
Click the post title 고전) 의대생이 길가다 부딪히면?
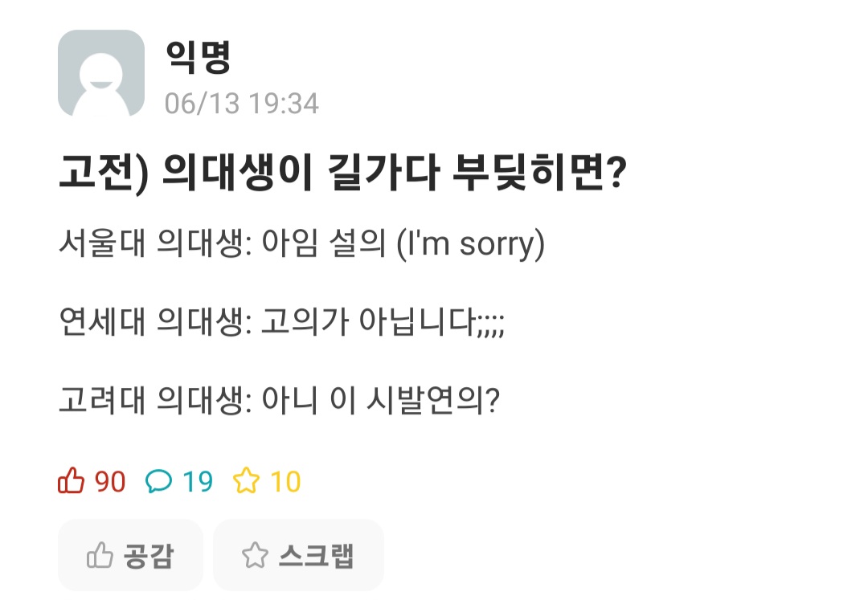coord(342,173)
